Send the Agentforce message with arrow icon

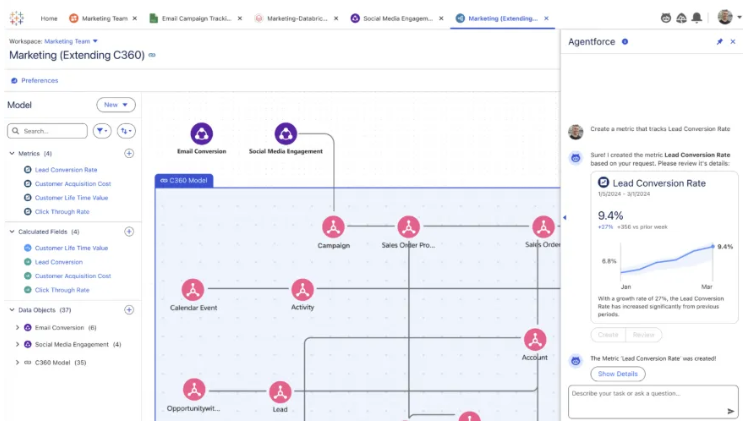click(x=730, y=411)
